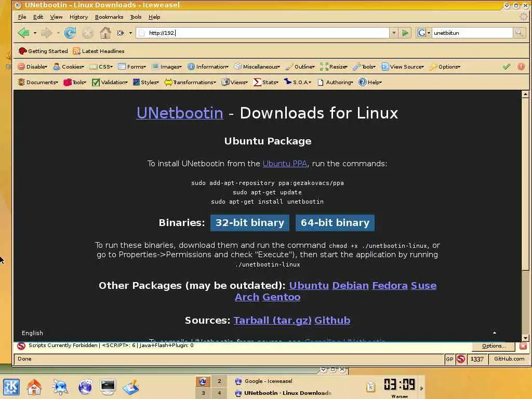
Task: Close the NoScript notification bar
Action: [x=523, y=345]
